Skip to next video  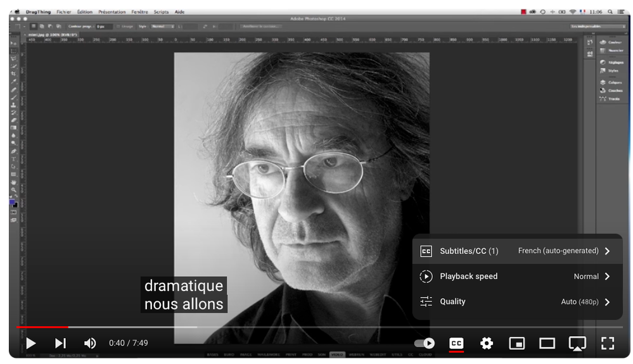60,343
